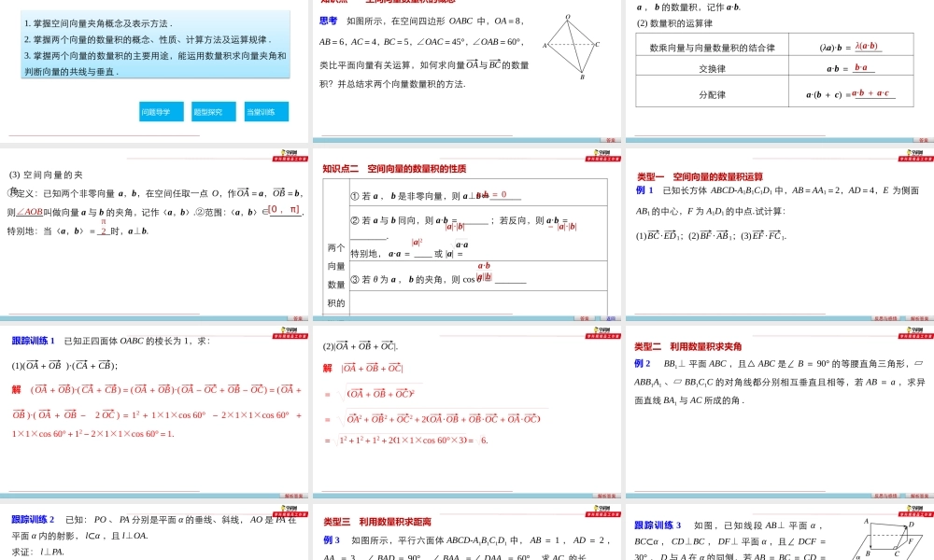
Task: Click the a·b + a·c answer in the table
Action: tap(870, 92)
